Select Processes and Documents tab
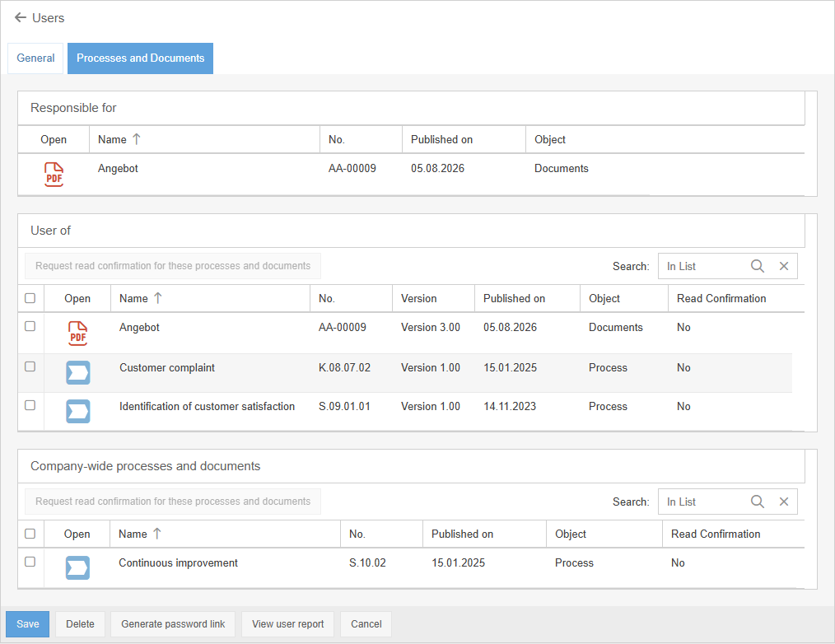Viewport: 835px width, 644px height. point(141,58)
